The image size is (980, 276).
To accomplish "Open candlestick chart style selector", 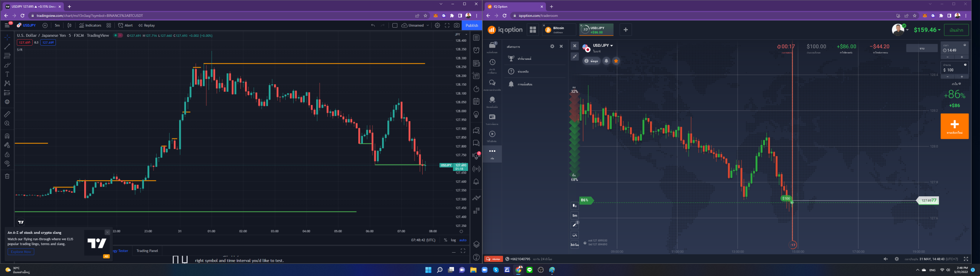I will click(x=69, y=25).
